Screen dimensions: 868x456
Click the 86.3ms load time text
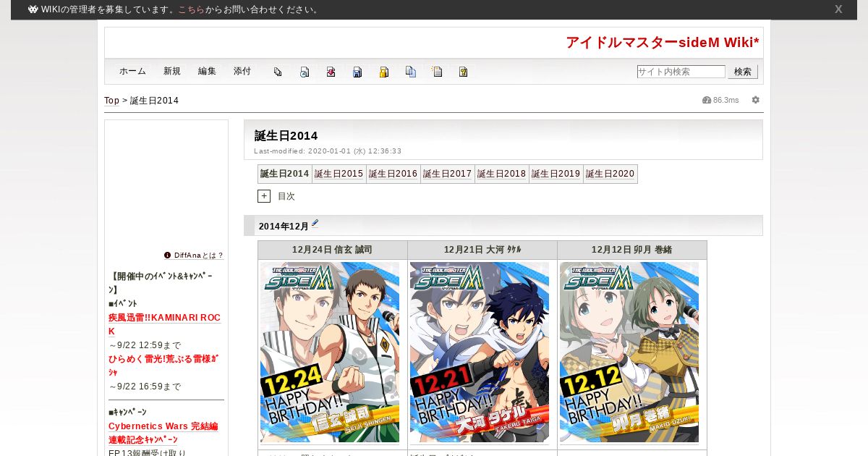(x=726, y=100)
